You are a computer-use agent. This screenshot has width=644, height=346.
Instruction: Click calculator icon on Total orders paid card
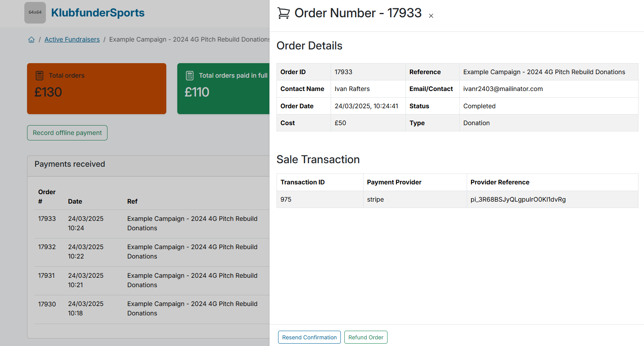tap(190, 75)
